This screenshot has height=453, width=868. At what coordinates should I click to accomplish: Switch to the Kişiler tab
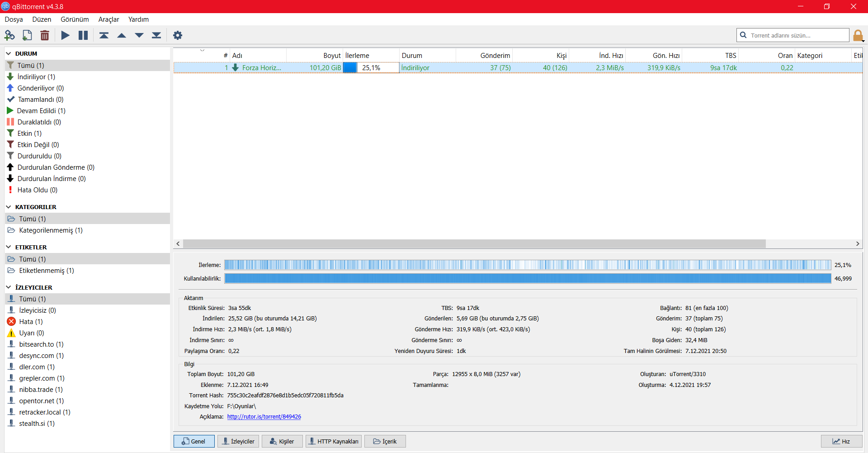coord(282,441)
